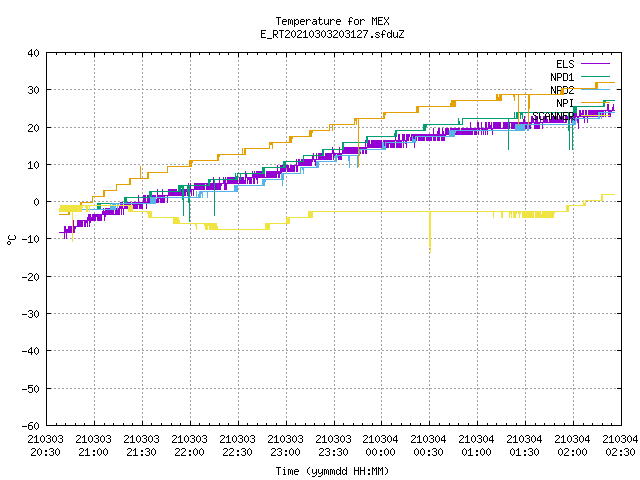Click the y-axis tick label 0
This screenshot has width=640, height=480.
pos(37,202)
